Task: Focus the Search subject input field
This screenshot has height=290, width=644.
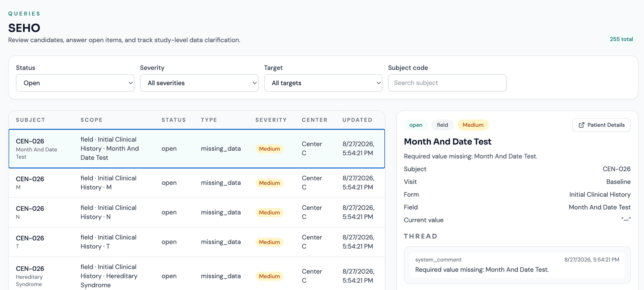Action: (x=447, y=83)
